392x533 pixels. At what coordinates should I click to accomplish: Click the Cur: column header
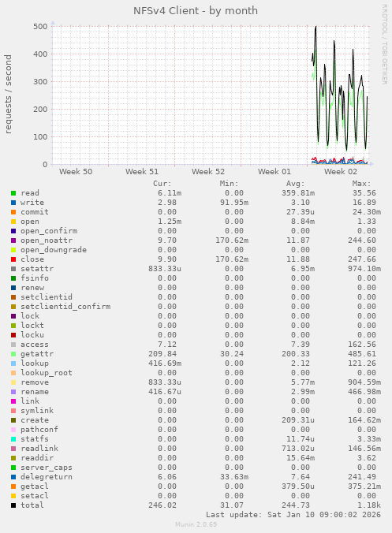pos(162,184)
